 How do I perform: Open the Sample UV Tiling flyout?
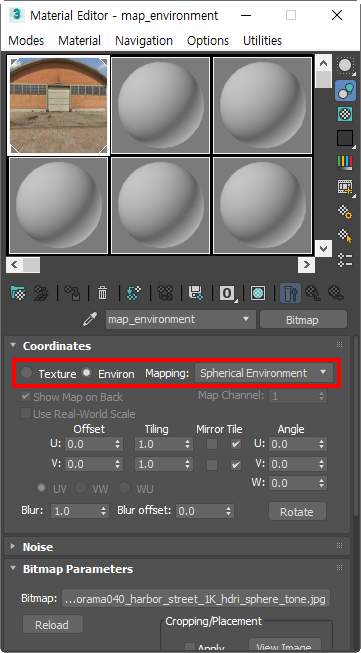click(x=345, y=138)
